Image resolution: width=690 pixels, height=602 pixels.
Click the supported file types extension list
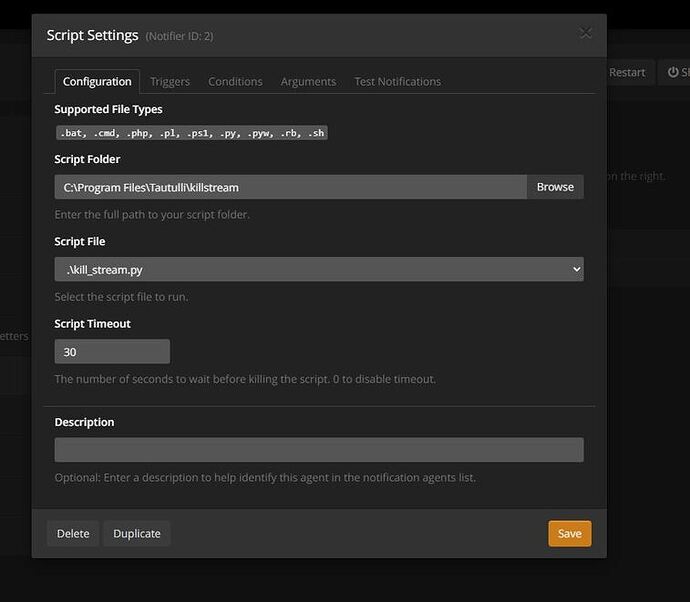191,132
